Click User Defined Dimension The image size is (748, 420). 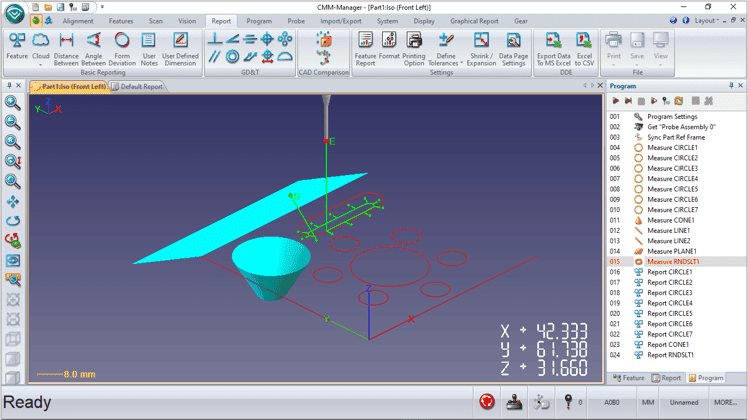[180, 49]
